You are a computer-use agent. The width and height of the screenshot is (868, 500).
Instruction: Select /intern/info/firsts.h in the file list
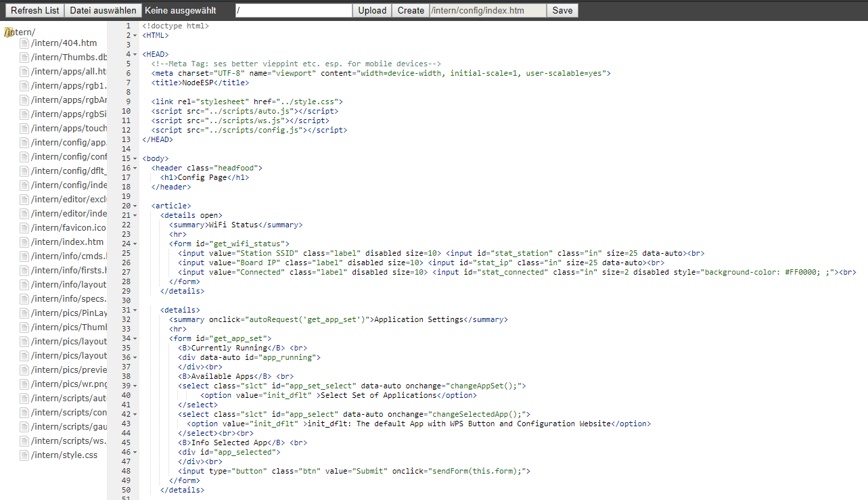click(69, 271)
